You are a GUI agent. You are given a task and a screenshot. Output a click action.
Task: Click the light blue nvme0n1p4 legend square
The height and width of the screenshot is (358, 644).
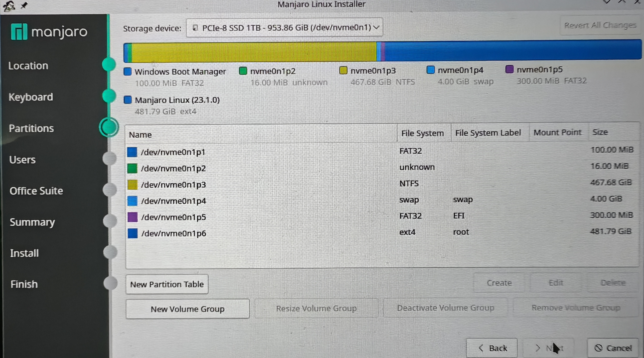[430, 70]
